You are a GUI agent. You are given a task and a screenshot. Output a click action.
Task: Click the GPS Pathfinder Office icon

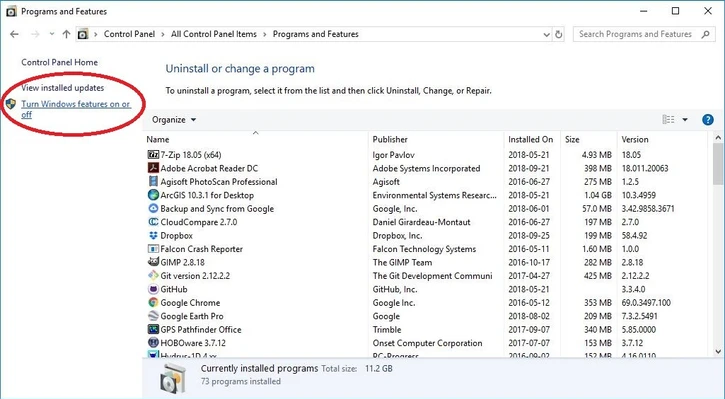click(x=153, y=329)
